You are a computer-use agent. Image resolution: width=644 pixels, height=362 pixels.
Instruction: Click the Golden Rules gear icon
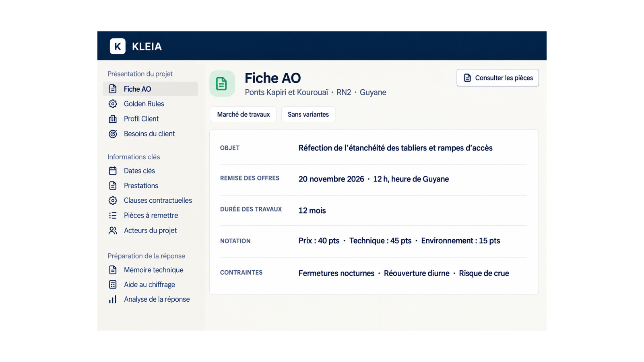[x=113, y=104]
